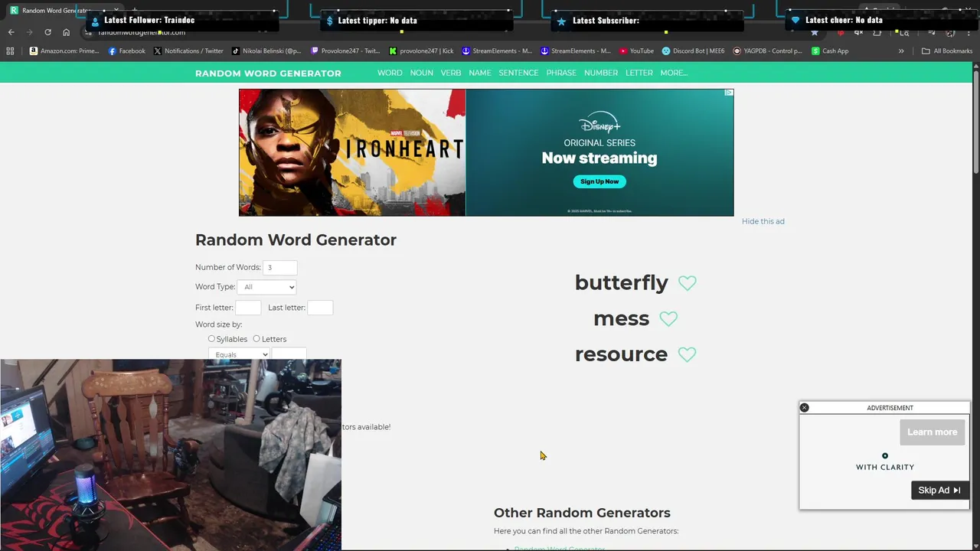Open the YouTube bookmark
Screen dimensions: 980x551
click(636, 51)
